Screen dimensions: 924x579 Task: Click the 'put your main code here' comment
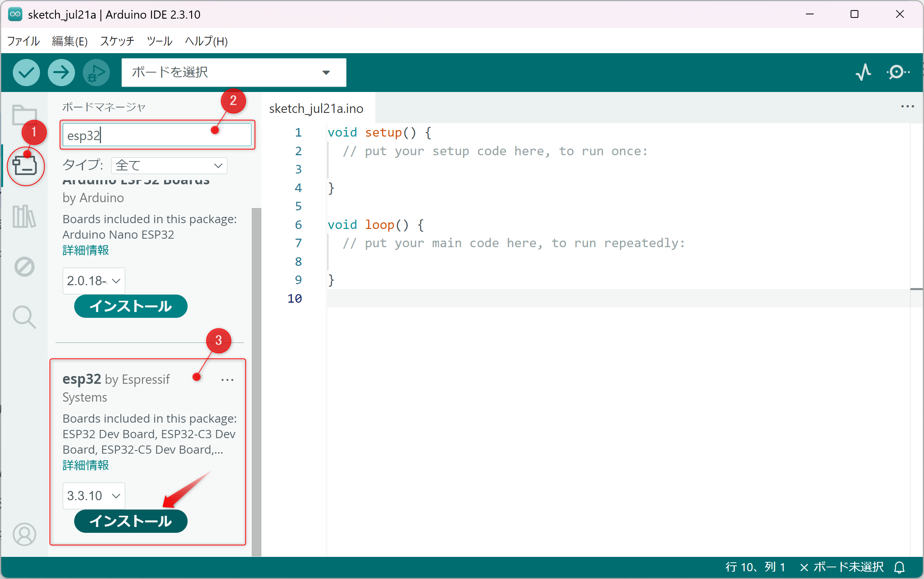[513, 243]
